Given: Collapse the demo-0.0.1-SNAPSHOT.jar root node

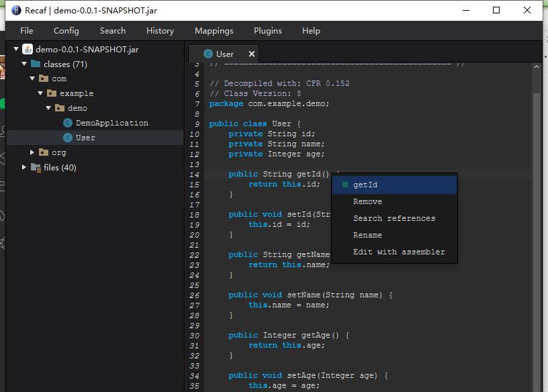Looking at the screenshot, I should [16, 49].
